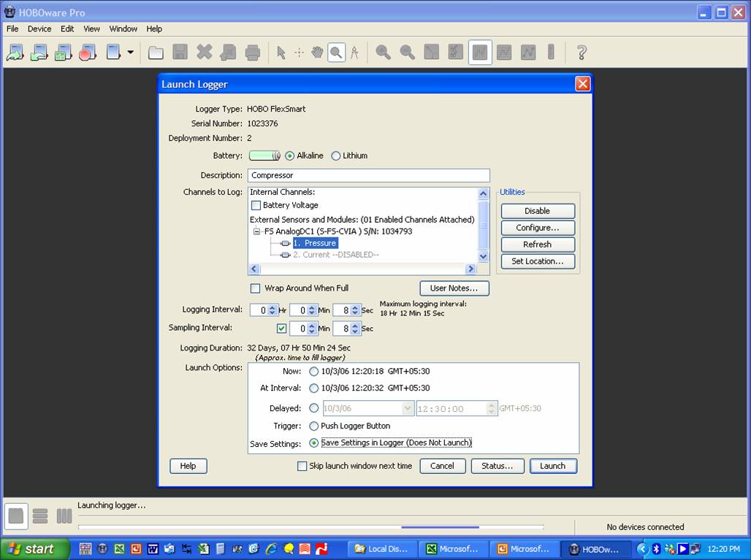The height and width of the screenshot is (560, 751).
Task: Click the print icon in toolbar
Action: [x=253, y=53]
